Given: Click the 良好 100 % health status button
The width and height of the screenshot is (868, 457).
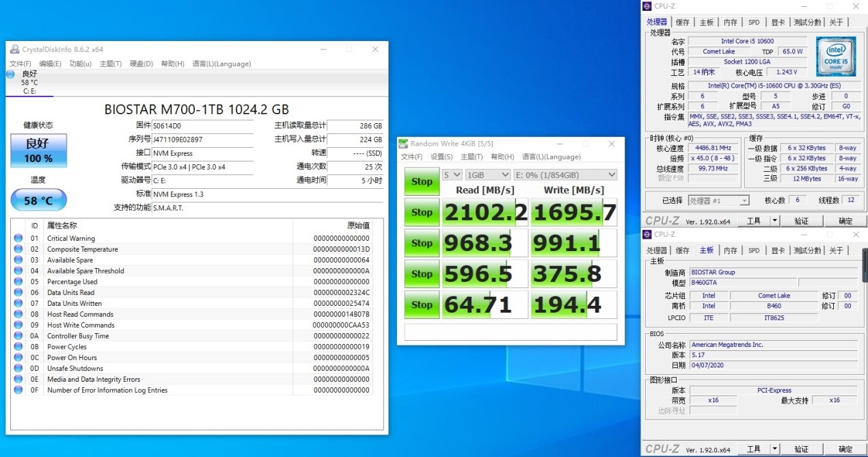Looking at the screenshot, I should [x=39, y=151].
